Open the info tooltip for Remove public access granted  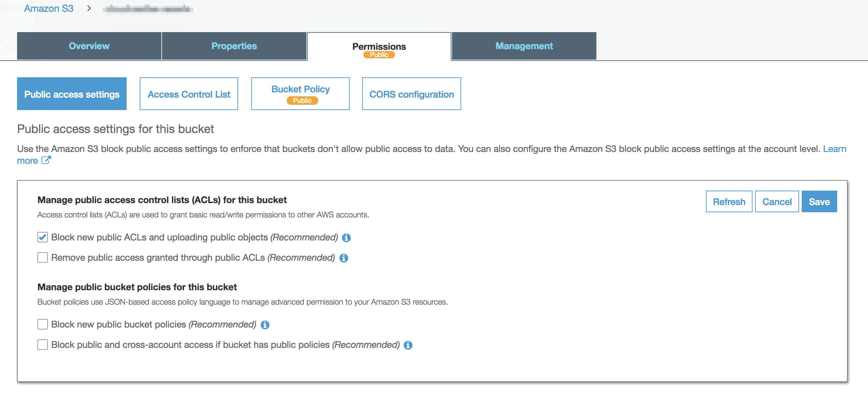point(343,258)
